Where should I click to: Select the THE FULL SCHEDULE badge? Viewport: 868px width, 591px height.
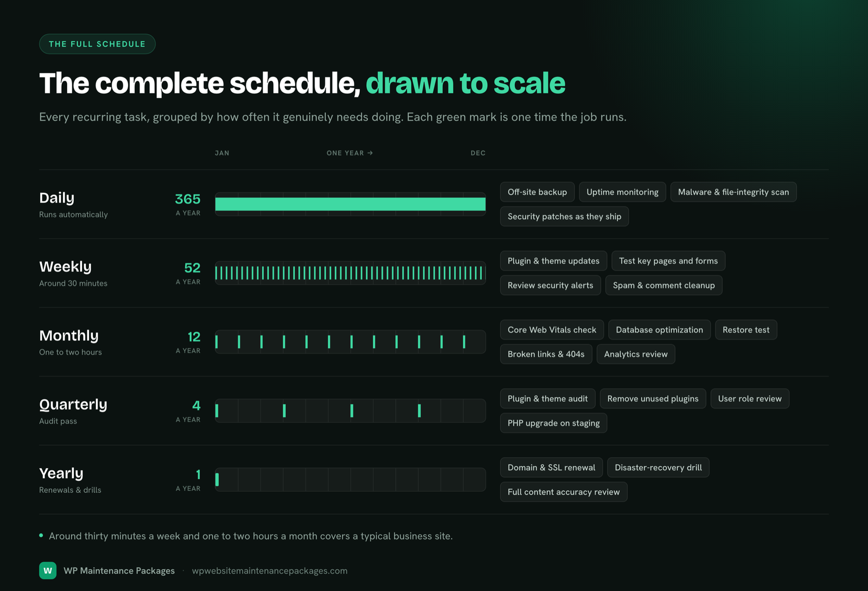[97, 44]
